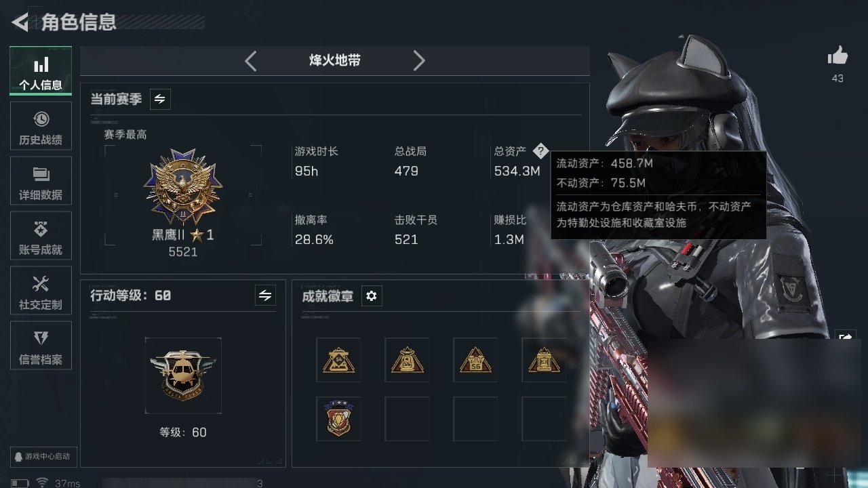868x488 pixels.
Task: Select the level 60 helicopter badge
Action: point(183,375)
